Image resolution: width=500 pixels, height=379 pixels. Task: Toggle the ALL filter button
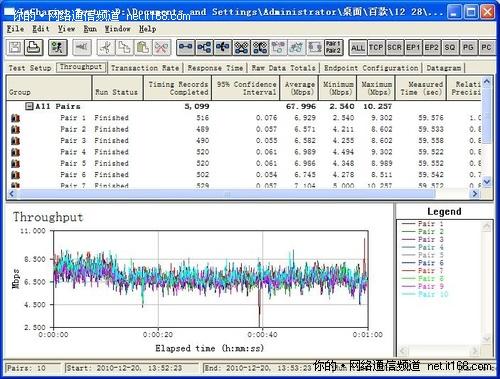click(x=358, y=48)
